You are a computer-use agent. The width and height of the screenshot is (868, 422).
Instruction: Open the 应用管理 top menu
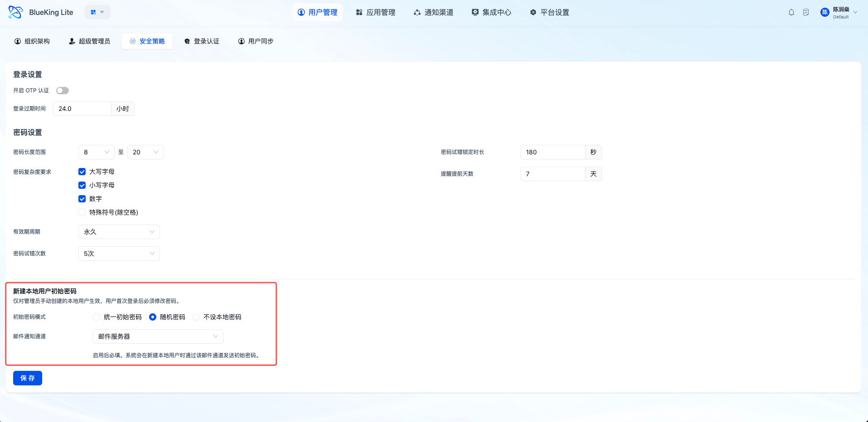(x=376, y=12)
